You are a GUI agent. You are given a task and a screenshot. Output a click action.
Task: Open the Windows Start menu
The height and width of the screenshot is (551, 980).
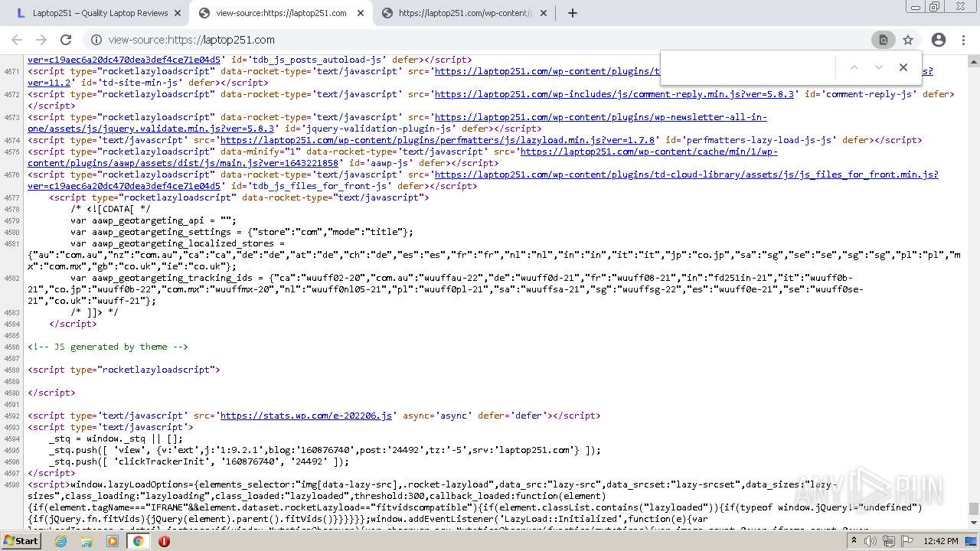(21, 541)
